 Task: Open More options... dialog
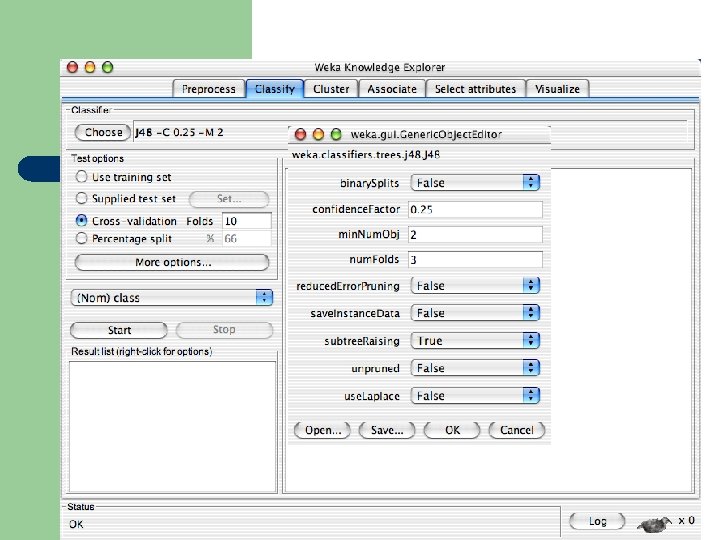[x=172, y=262]
